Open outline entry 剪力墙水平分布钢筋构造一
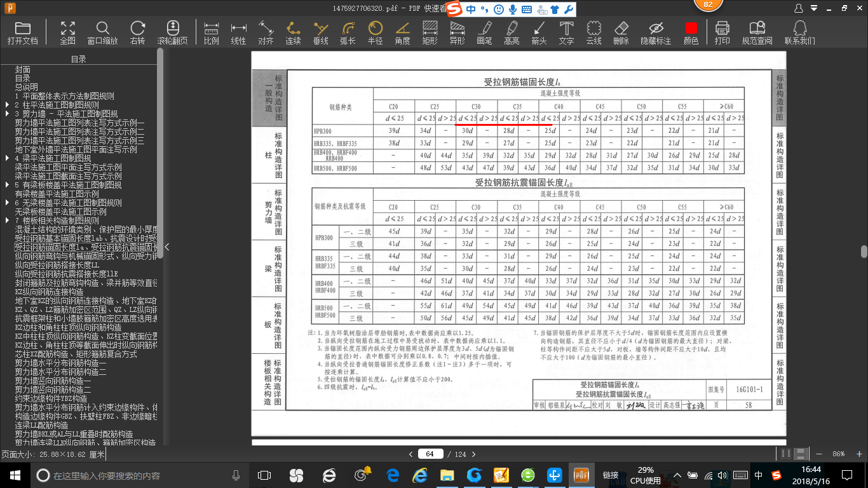 [61, 363]
